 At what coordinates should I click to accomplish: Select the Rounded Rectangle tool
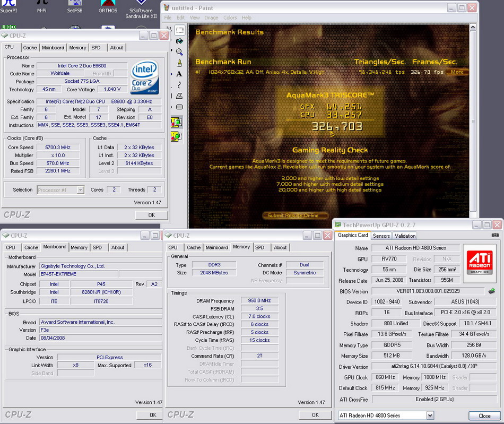pyautogui.click(x=179, y=107)
